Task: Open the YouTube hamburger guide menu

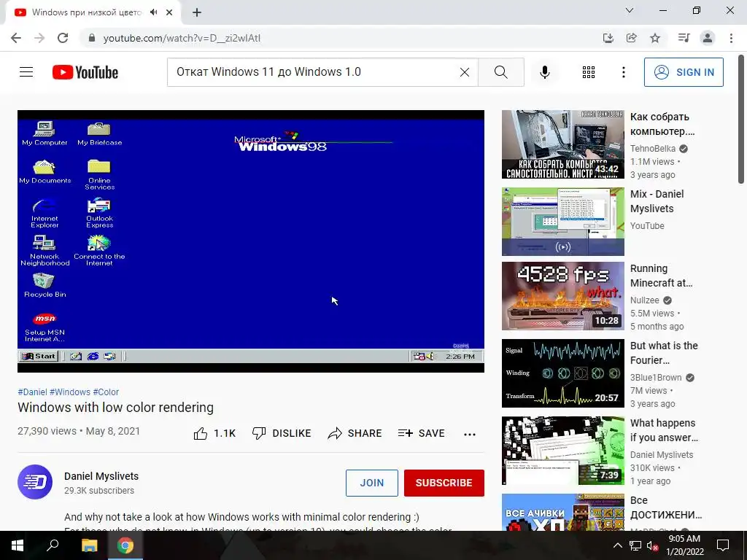Action: pos(26,72)
